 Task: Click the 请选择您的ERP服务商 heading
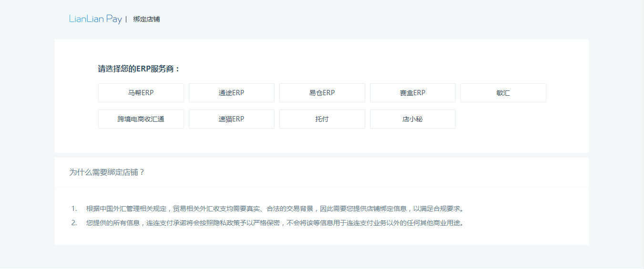pyautogui.click(x=139, y=69)
